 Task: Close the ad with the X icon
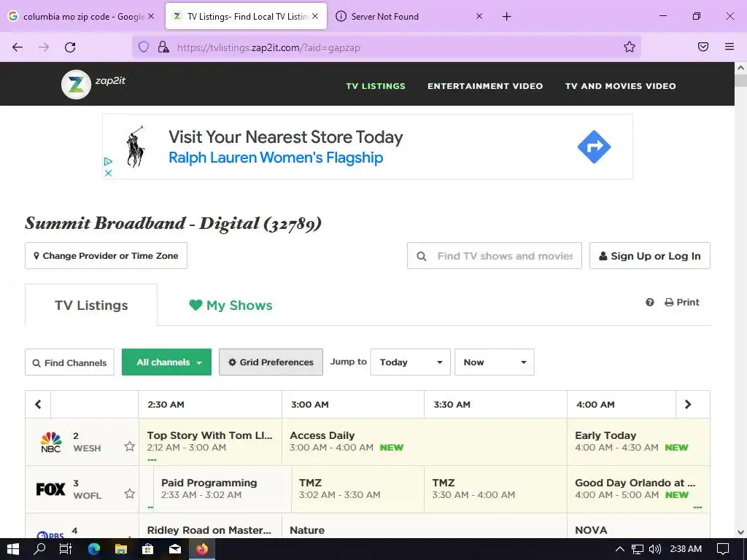tap(108, 173)
